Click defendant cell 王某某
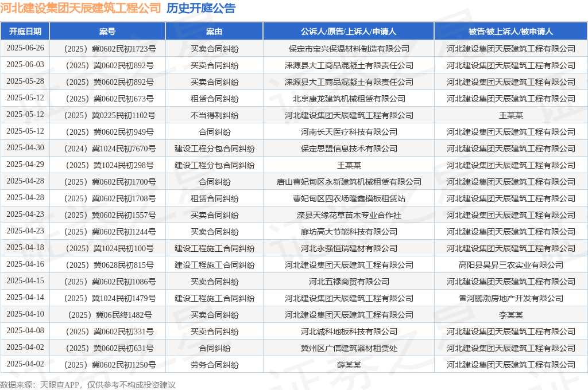Image resolution: width=588 pixels, height=390 pixels. coord(510,115)
